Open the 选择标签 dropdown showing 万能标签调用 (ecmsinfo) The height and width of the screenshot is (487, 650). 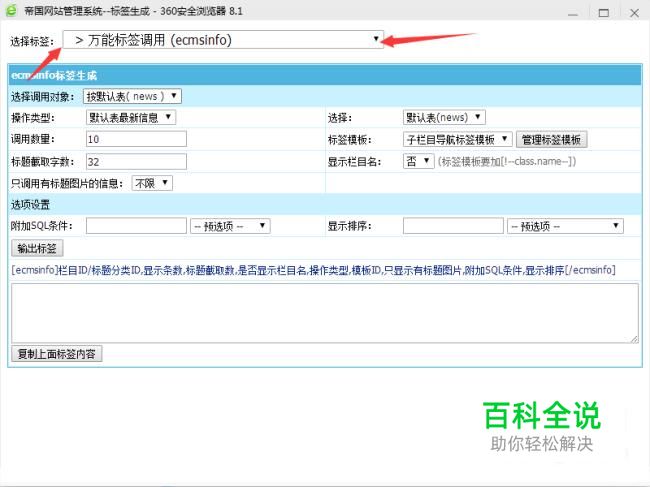pyautogui.click(x=223, y=40)
